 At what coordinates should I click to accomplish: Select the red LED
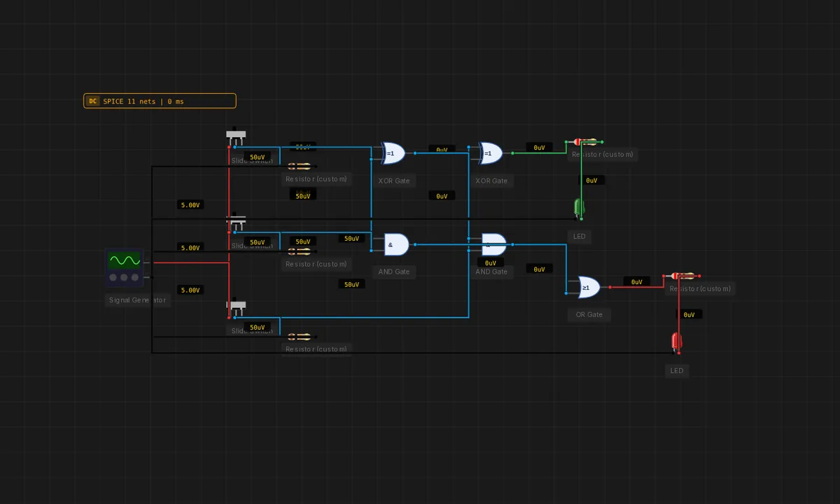pyautogui.click(x=676, y=342)
